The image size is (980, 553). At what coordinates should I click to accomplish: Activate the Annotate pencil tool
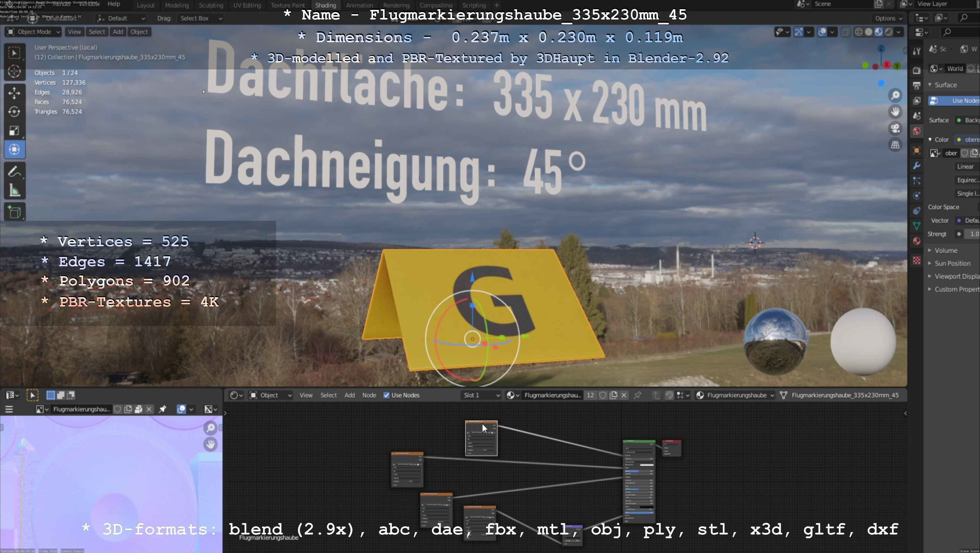tap(14, 172)
